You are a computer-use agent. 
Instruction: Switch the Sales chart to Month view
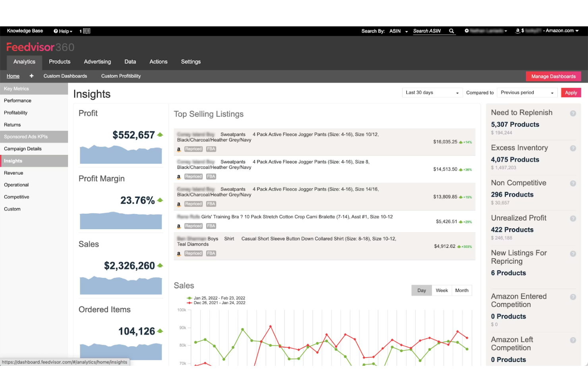tap(462, 290)
